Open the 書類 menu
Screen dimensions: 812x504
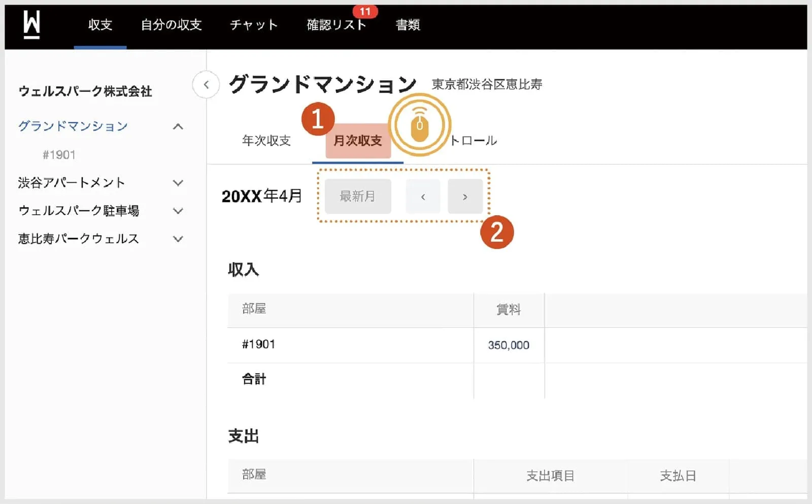(408, 24)
